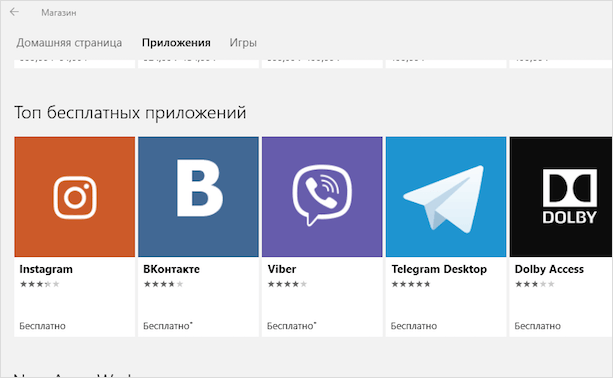Viewport: 613px width, 378px height.
Task: Click the Viber star rating
Action: point(287,284)
